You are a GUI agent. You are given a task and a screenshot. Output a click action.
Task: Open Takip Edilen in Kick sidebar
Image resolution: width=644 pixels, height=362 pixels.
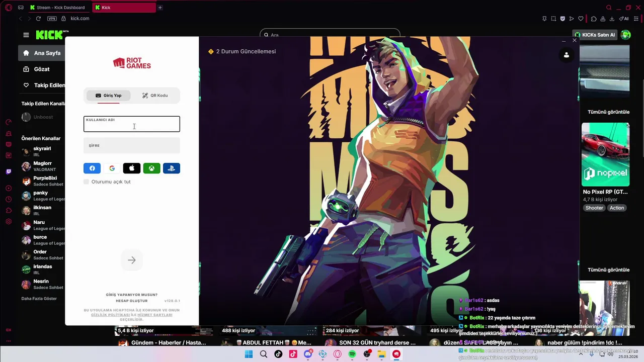click(42, 85)
